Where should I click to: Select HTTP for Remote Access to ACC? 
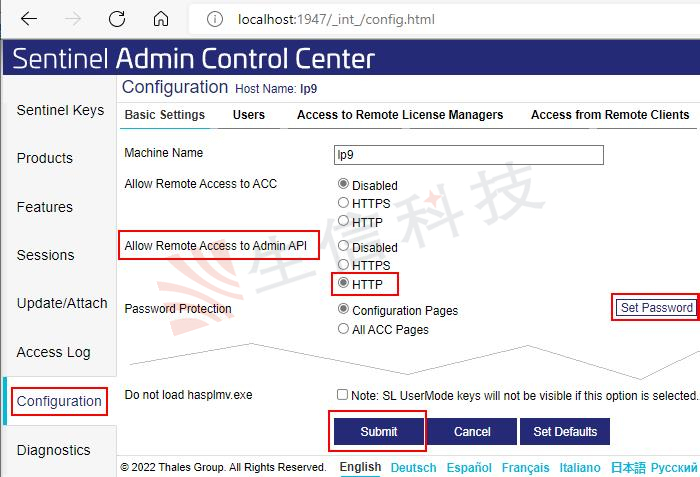click(343, 220)
